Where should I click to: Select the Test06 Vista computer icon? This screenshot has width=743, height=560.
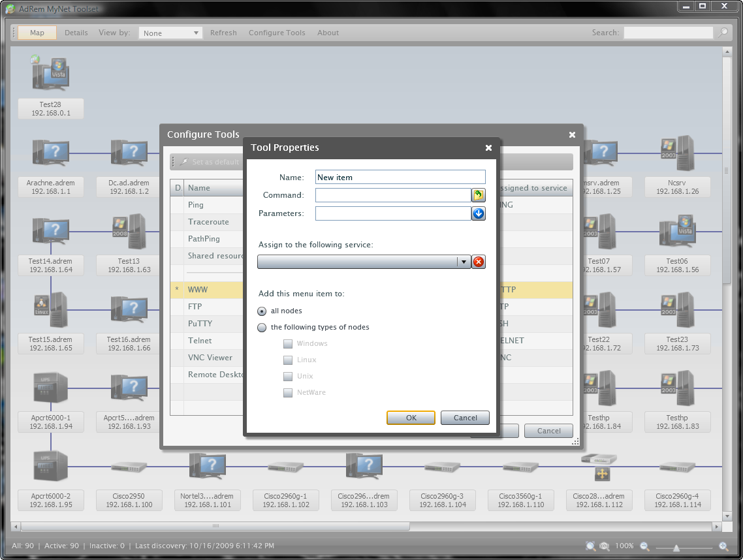point(677,231)
